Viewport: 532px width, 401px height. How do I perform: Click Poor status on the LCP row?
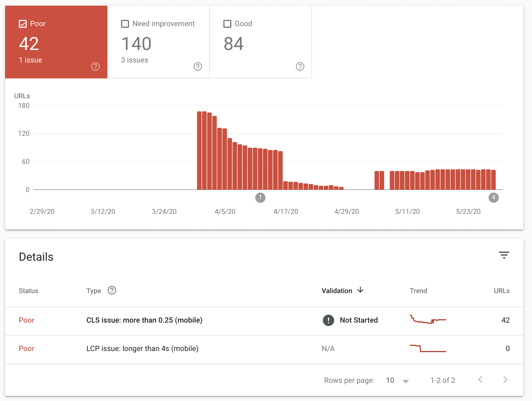[x=26, y=349]
